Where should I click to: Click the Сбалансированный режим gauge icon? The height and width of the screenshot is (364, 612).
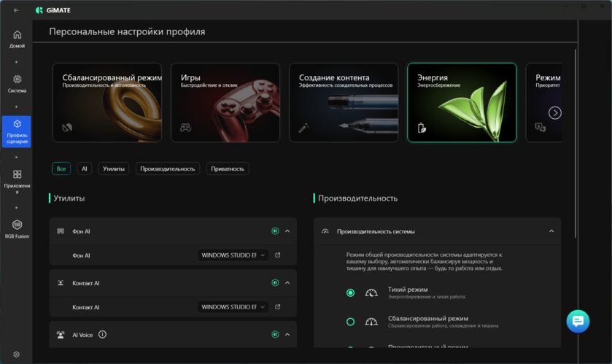point(371,322)
